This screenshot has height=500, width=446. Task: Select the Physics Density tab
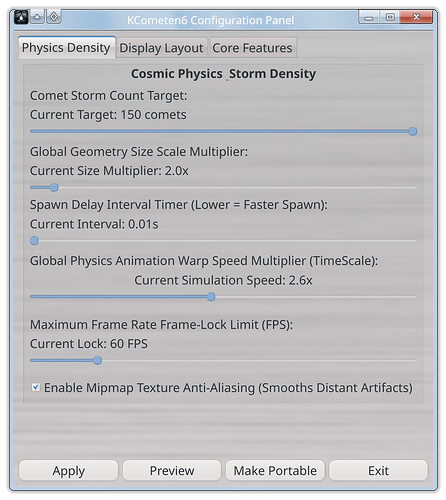[x=66, y=48]
